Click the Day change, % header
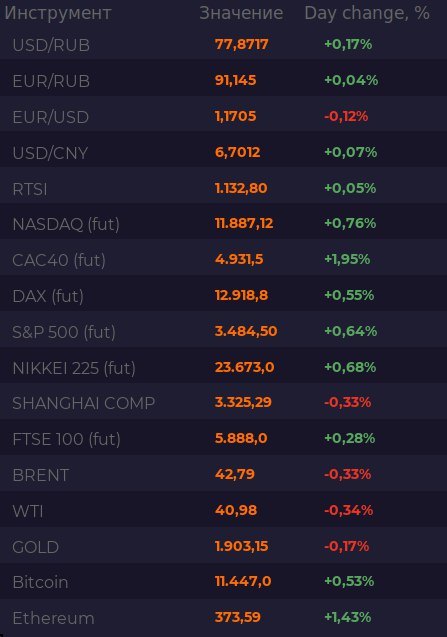The height and width of the screenshot is (637, 447). click(367, 13)
